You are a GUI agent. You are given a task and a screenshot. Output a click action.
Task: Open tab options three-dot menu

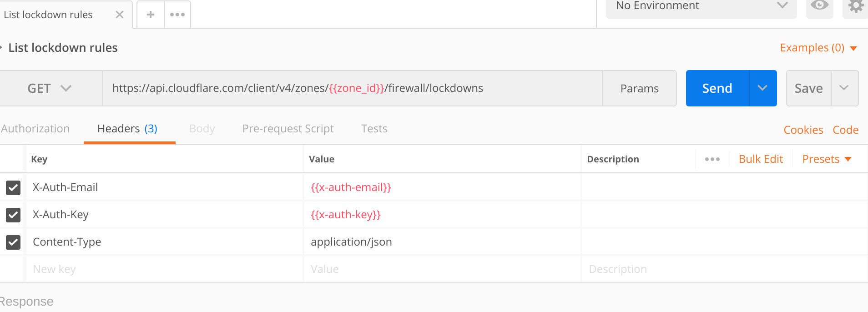177,15
